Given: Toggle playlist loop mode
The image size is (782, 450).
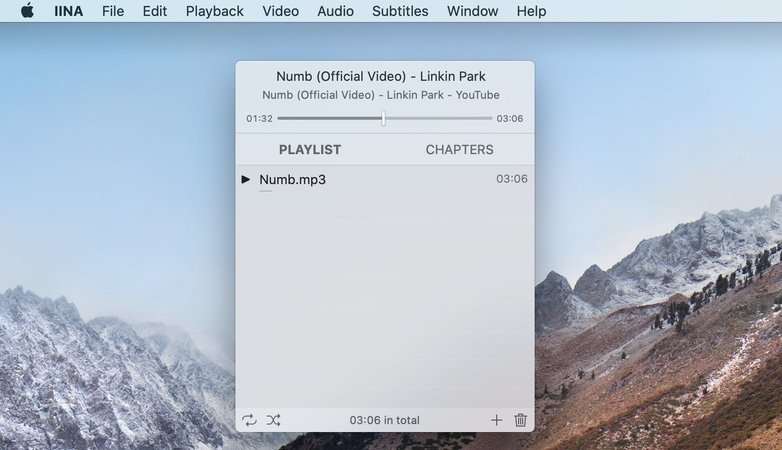Looking at the screenshot, I should (249, 420).
